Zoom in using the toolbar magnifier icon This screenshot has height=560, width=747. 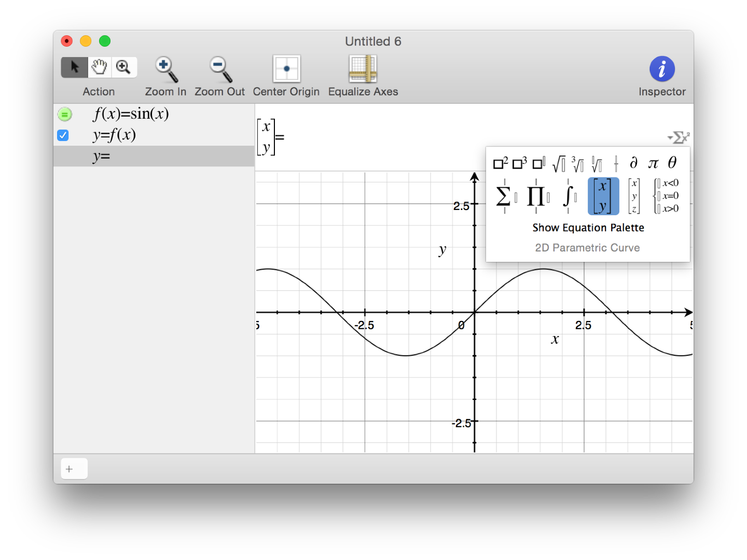click(x=165, y=68)
